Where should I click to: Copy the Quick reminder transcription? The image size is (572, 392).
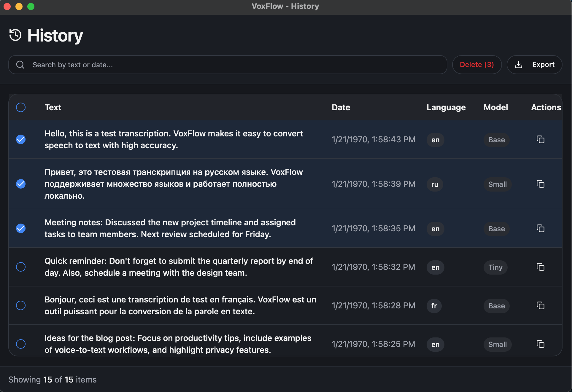click(x=541, y=267)
